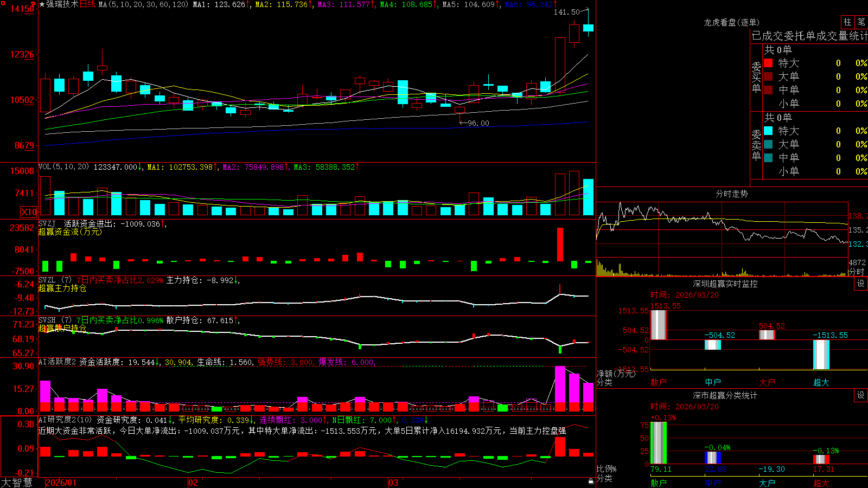The image size is (868, 488).
Task: Click the star icon before 强瑞技术
Action: point(42,4)
